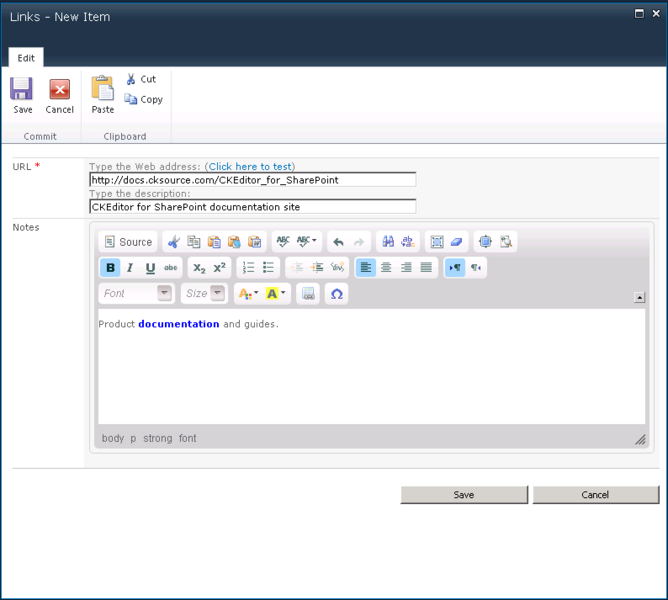Screen dimensions: 668x600
Task: Maximize the Links - New Item dialog
Action: point(639,14)
